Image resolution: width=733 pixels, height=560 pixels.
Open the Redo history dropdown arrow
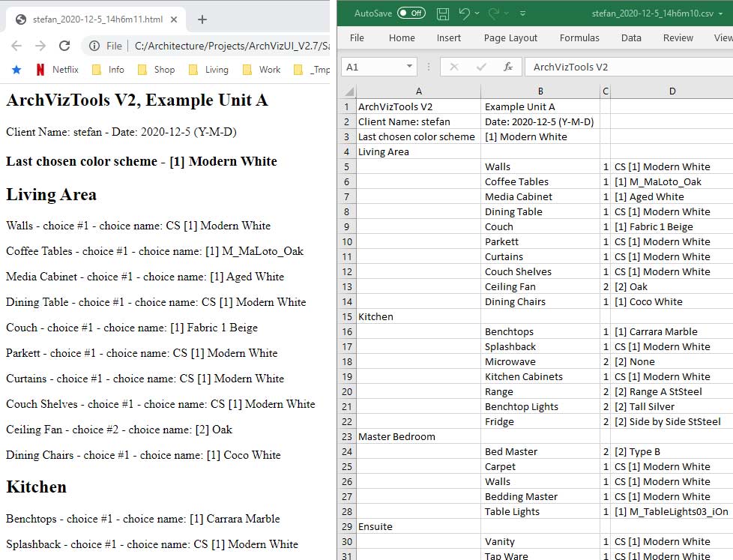[x=506, y=13]
